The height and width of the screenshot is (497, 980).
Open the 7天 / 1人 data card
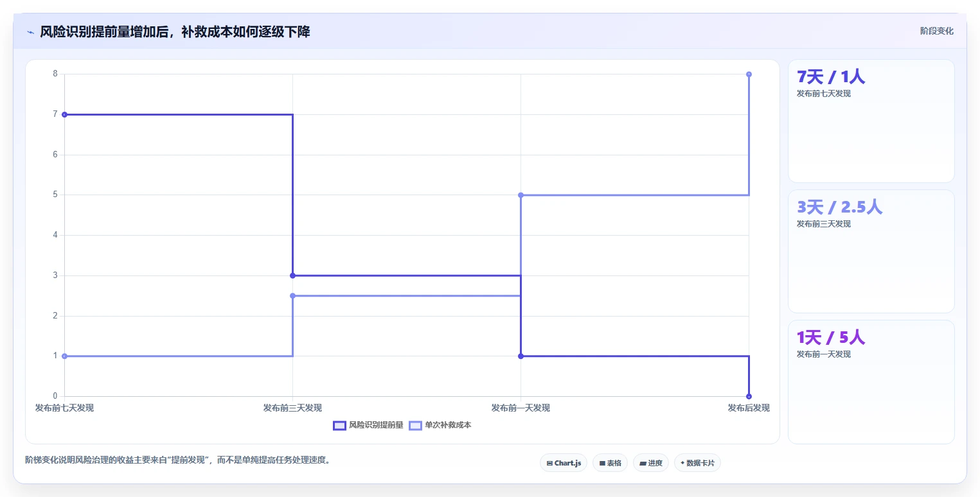[871, 121]
